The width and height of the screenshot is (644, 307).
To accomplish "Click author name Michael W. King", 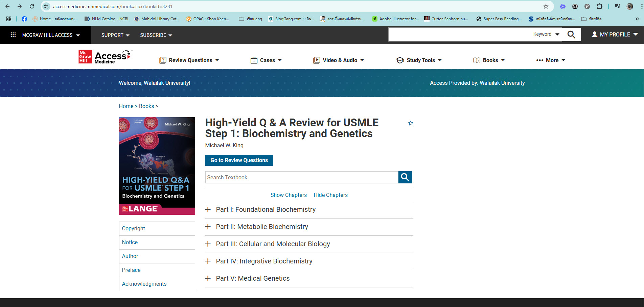I will [x=224, y=146].
